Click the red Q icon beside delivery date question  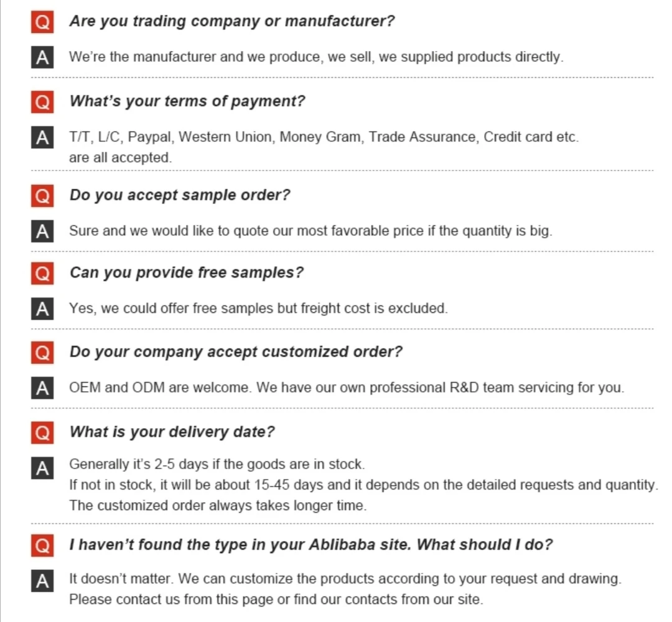pos(42,433)
